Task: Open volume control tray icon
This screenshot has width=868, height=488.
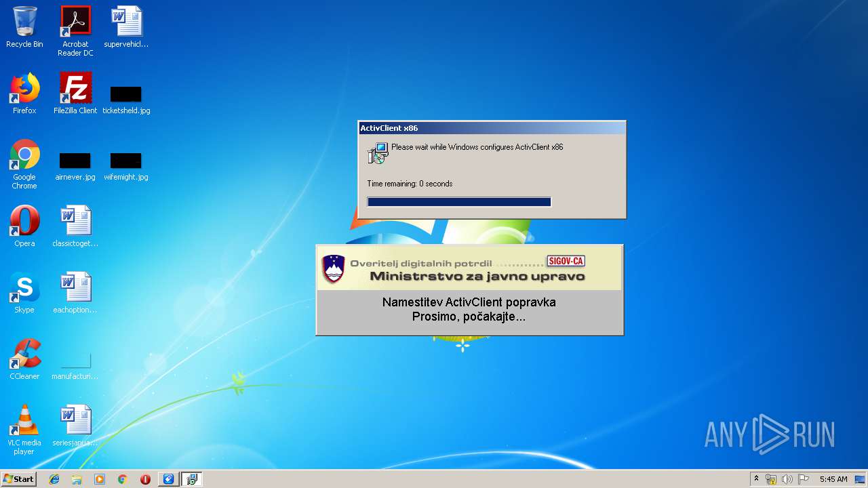Action: point(787,479)
